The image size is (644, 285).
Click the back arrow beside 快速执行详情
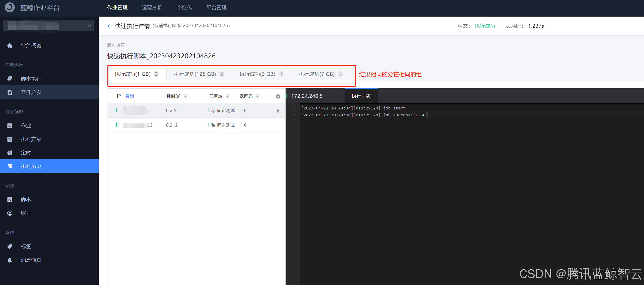tap(110, 26)
